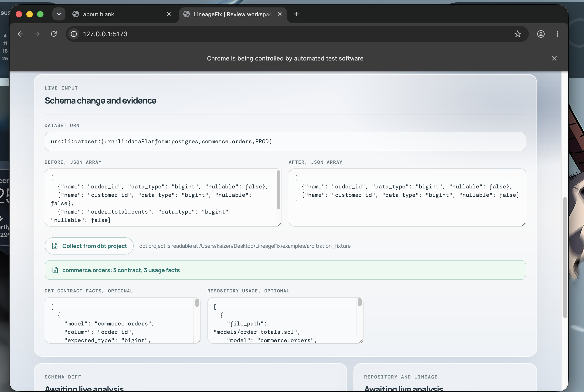
Task: Click the dbt project readable path text
Action: (245, 246)
